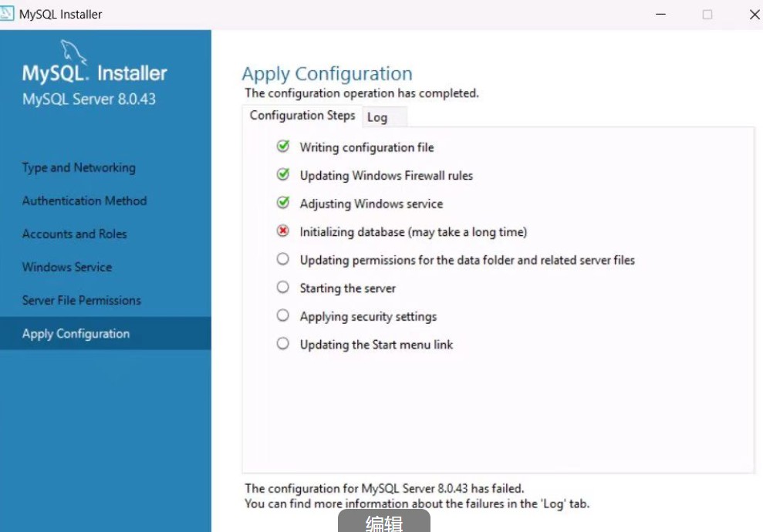The image size is (763, 532).
Task: Open Type and Networking step
Action: click(79, 168)
